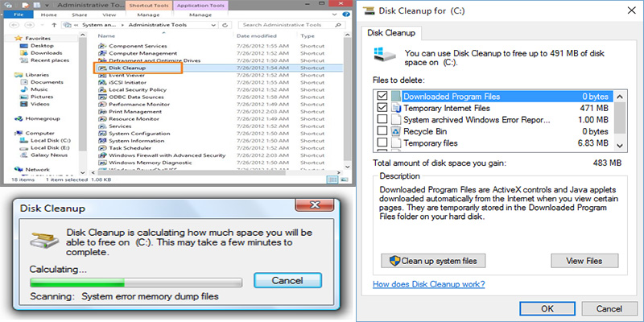Viewport: 644px width, 322px height.
Task: Open the Disk Cleanup shortcut icon
Action: pos(102,69)
